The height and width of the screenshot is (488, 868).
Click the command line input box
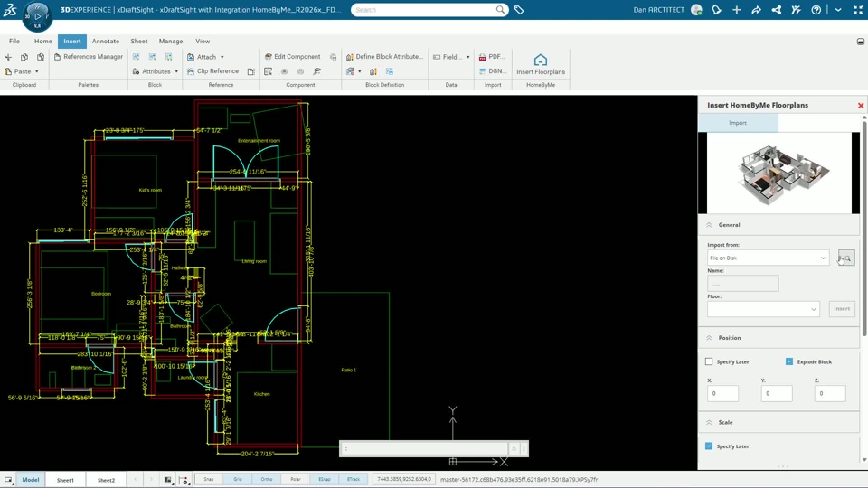(425, 449)
